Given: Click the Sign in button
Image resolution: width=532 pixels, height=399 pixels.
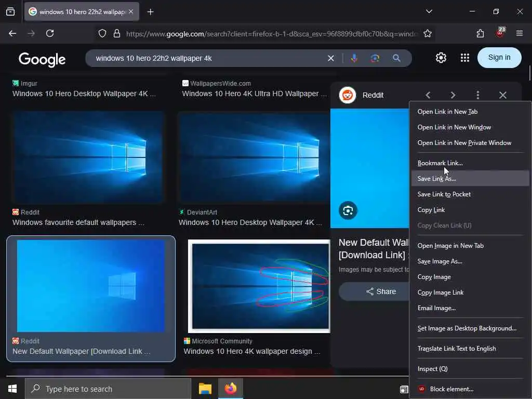Looking at the screenshot, I should click(x=499, y=57).
